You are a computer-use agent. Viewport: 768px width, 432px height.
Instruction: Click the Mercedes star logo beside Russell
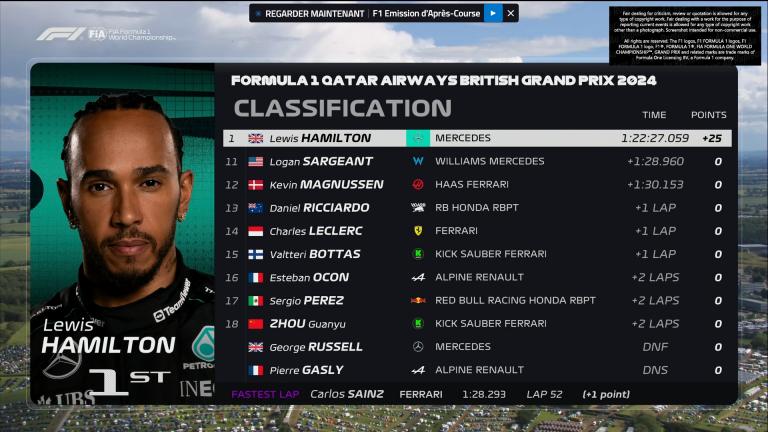[x=418, y=347]
